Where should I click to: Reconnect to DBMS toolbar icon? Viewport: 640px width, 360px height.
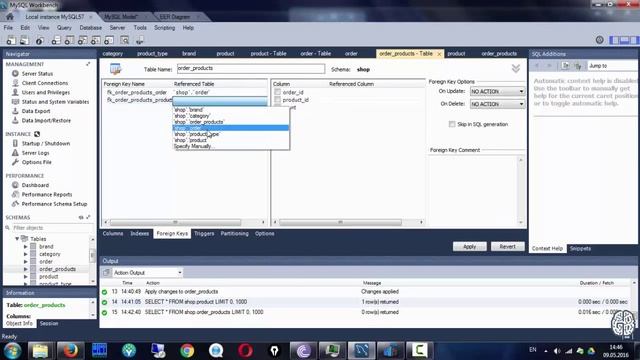point(140,40)
